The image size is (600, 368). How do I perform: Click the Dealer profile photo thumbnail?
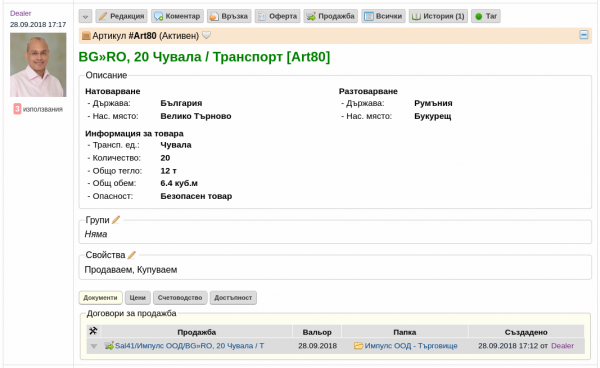point(38,65)
